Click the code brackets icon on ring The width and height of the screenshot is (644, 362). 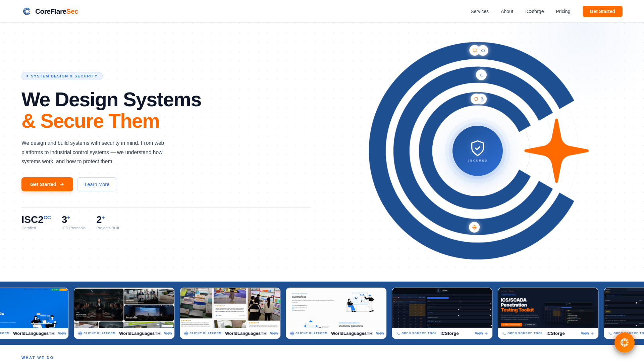coord(483,51)
